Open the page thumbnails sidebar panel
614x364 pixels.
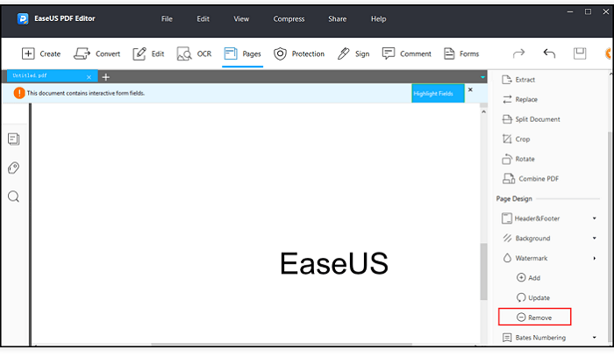14,139
